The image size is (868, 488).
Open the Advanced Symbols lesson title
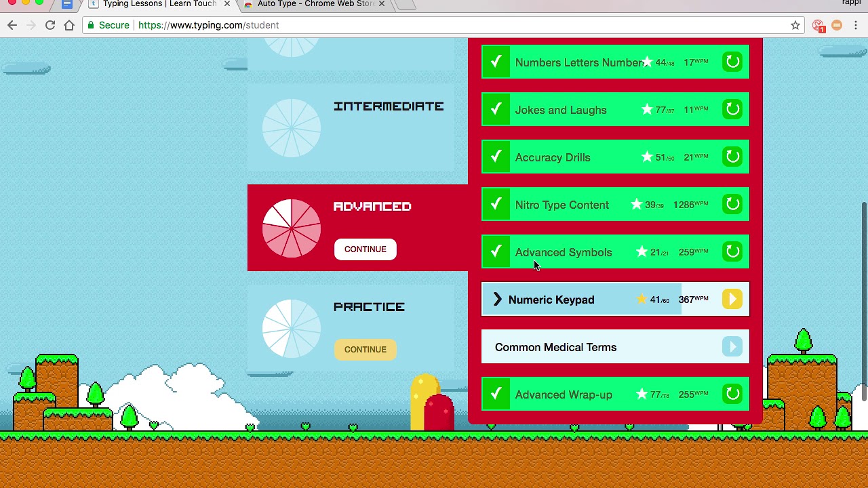click(x=564, y=252)
